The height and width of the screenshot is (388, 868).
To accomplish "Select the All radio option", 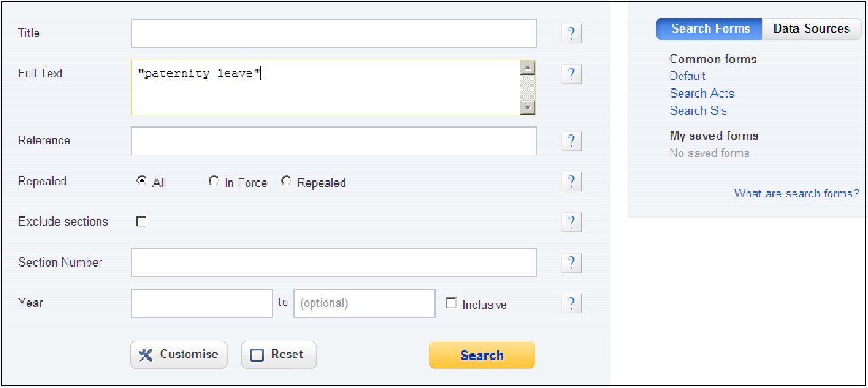I will click(x=141, y=181).
